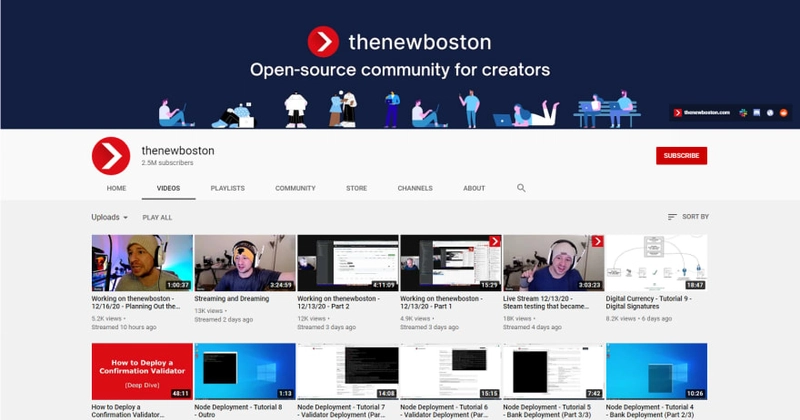Open the 15:15 Tutorial 6 thumbnail
Viewport: 800px width, 420px height.
[x=451, y=372]
